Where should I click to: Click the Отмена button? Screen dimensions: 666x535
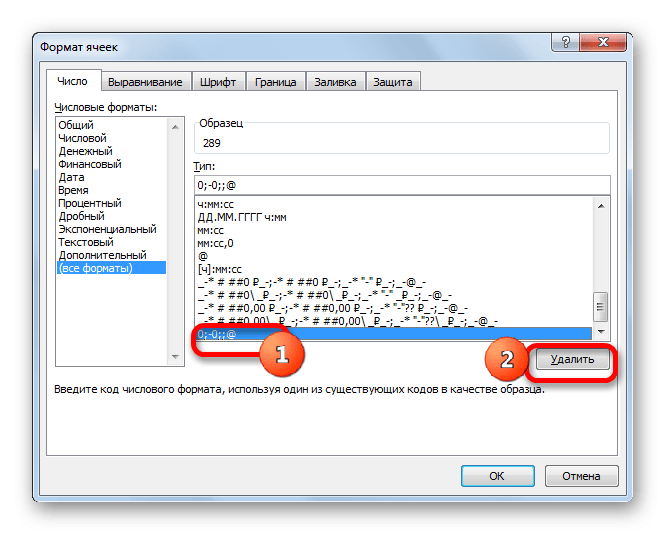(581, 476)
